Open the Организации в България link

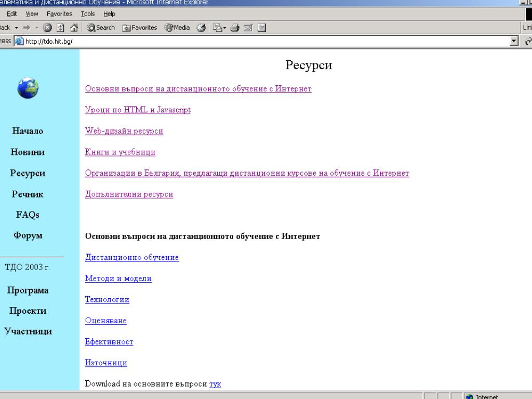click(247, 173)
